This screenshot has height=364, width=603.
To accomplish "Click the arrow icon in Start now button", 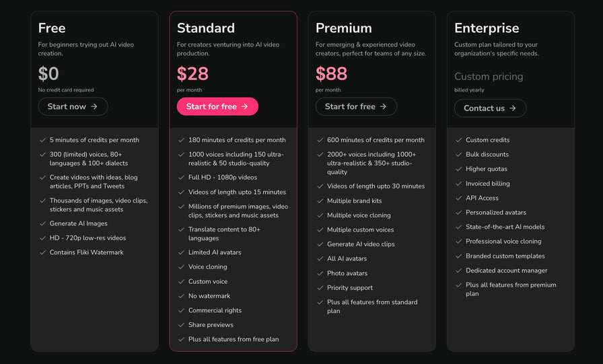I will (94, 106).
